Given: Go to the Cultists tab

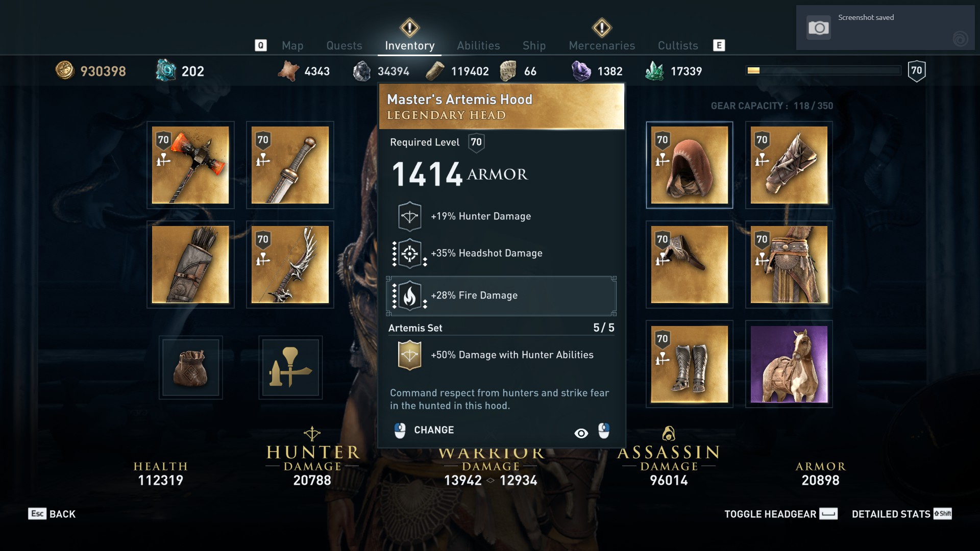Looking at the screenshot, I should tap(678, 45).
